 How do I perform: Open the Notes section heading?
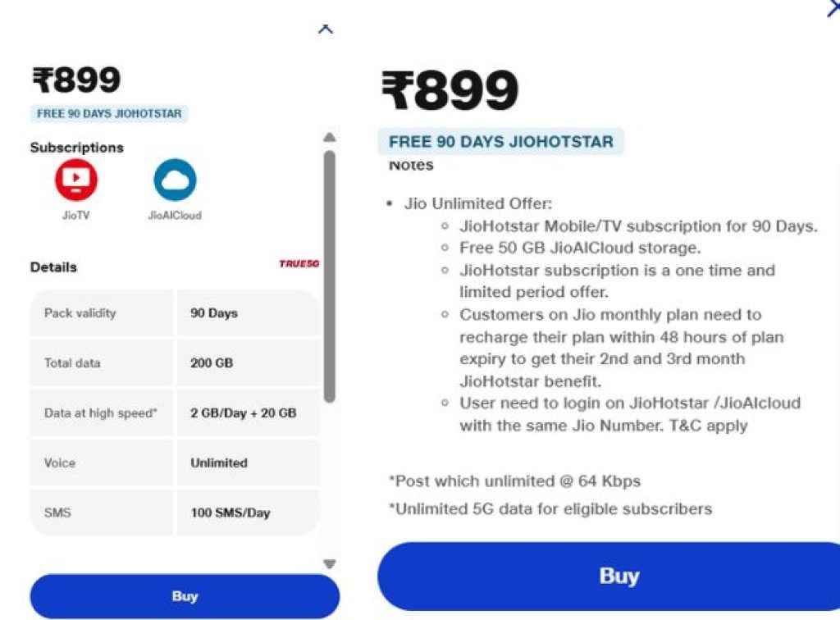coord(409,164)
